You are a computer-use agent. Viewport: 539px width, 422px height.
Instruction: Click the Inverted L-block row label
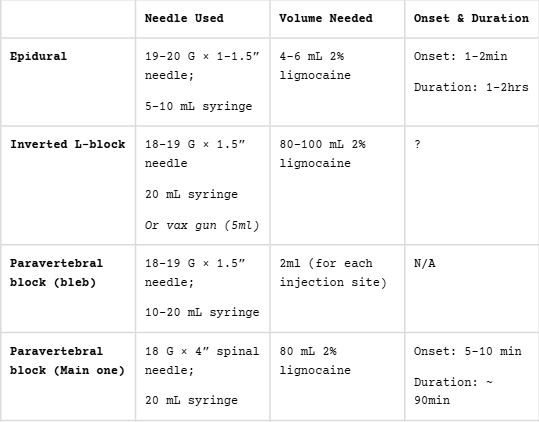coord(67,144)
